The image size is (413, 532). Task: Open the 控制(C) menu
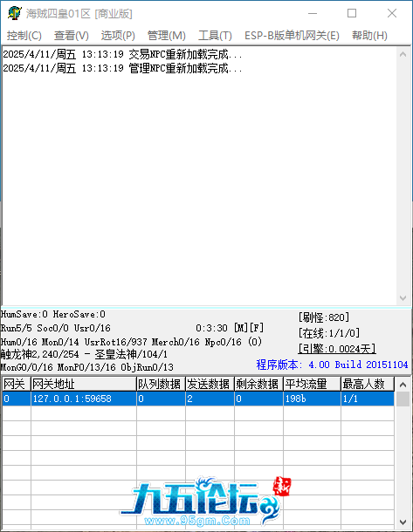coord(24,35)
